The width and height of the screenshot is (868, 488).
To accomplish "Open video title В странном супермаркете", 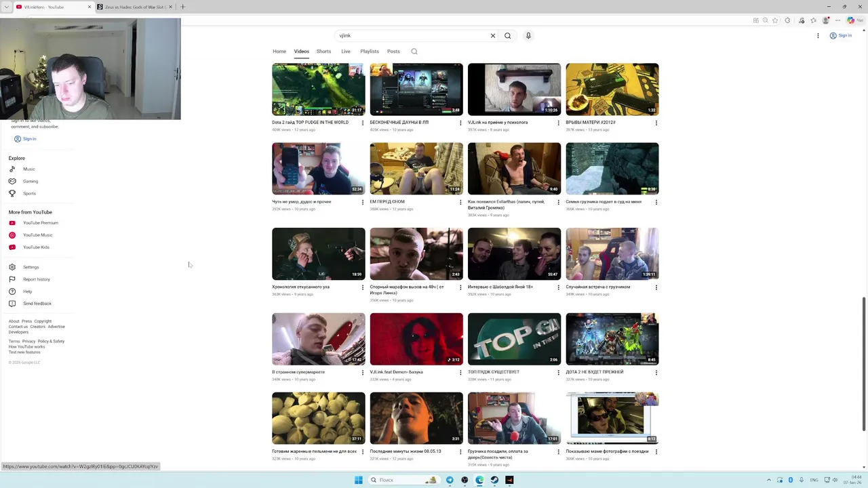I will [298, 372].
